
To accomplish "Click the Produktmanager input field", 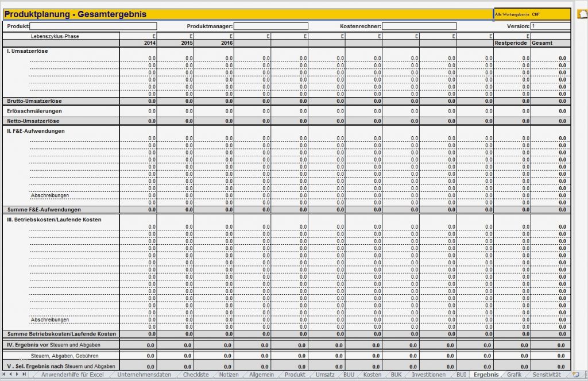I will (271, 26).
